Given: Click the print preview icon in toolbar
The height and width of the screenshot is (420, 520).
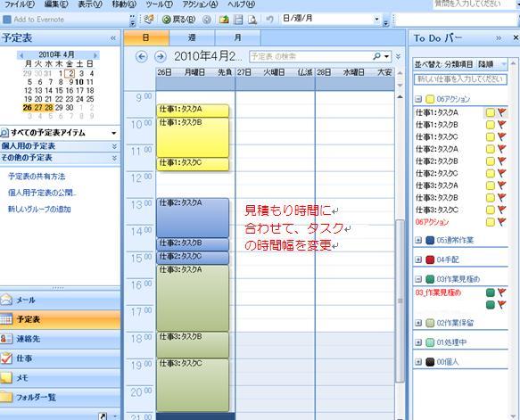Looking at the screenshot, I should pyautogui.click(x=252, y=20).
